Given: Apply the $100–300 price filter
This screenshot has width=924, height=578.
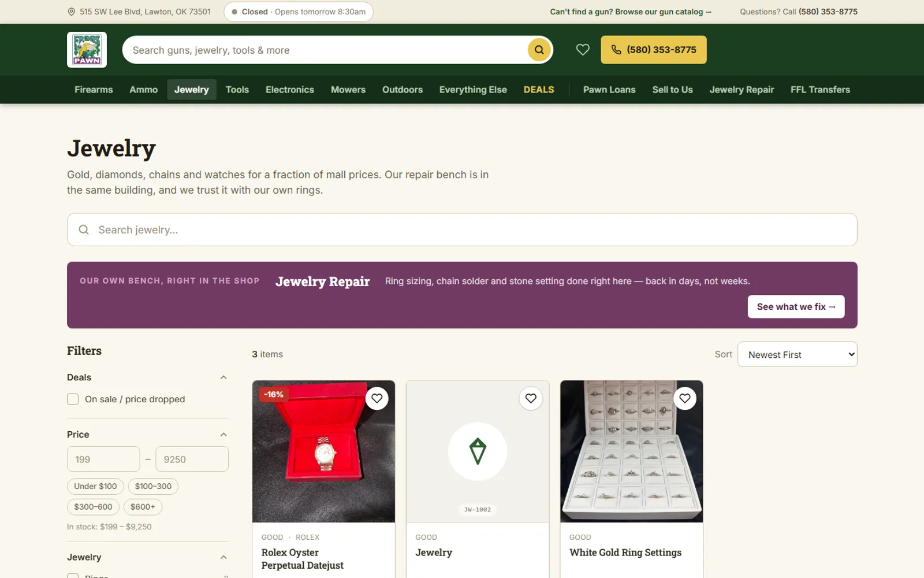Looking at the screenshot, I should [153, 486].
